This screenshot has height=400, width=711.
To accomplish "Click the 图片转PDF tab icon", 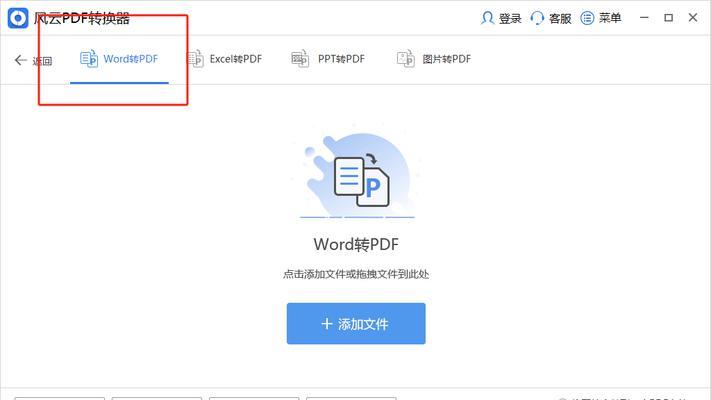I will (406, 59).
